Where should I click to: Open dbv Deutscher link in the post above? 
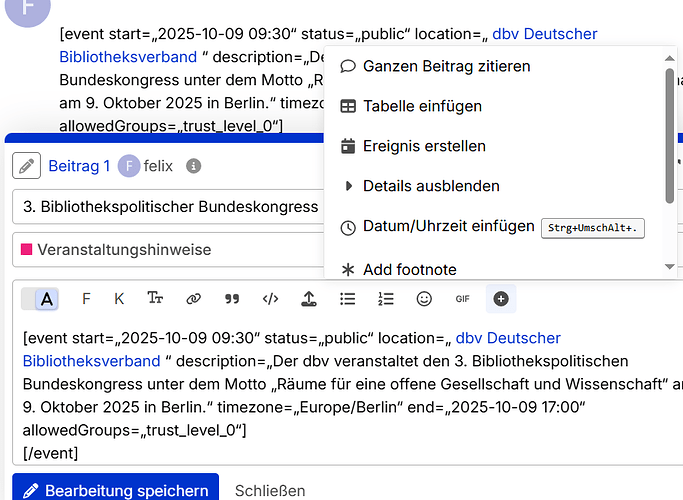(x=544, y=34)
